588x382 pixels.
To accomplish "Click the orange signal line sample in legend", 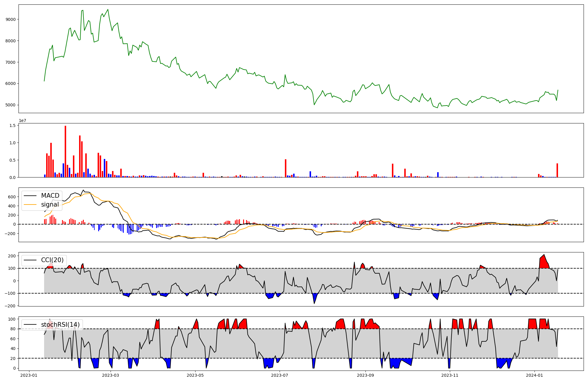I will [x=30, y=205].
